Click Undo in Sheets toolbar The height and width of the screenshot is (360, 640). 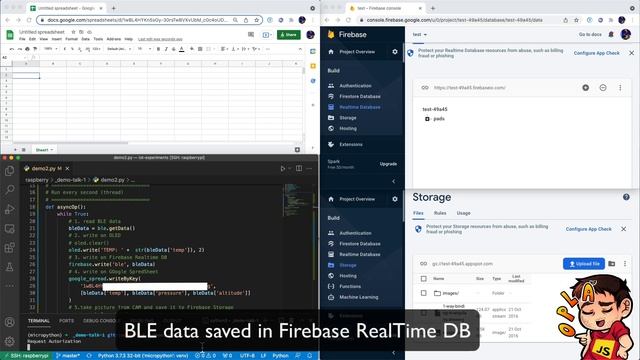click(x=12, y=49)
